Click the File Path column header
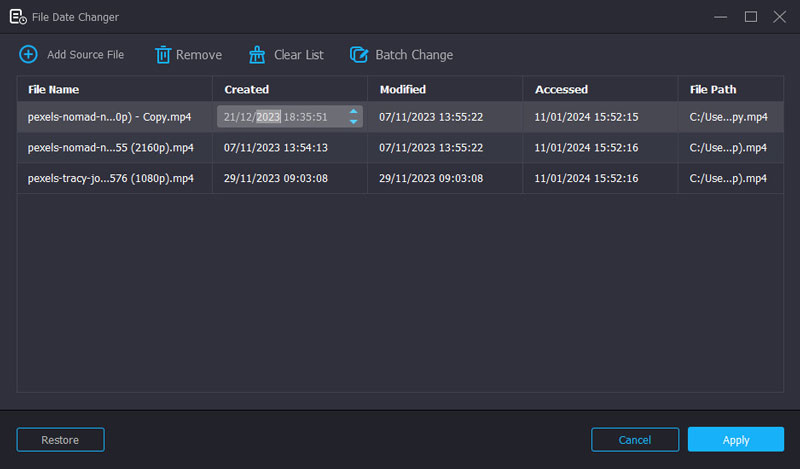The image size is (800, 469). pos(712,89)
